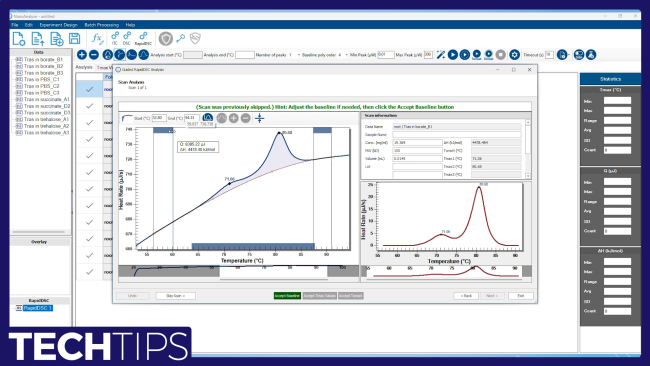The height and width of the screenshot is (366, 650).
Task: Open the Batch Processing menu
Action: coord(102,25)
